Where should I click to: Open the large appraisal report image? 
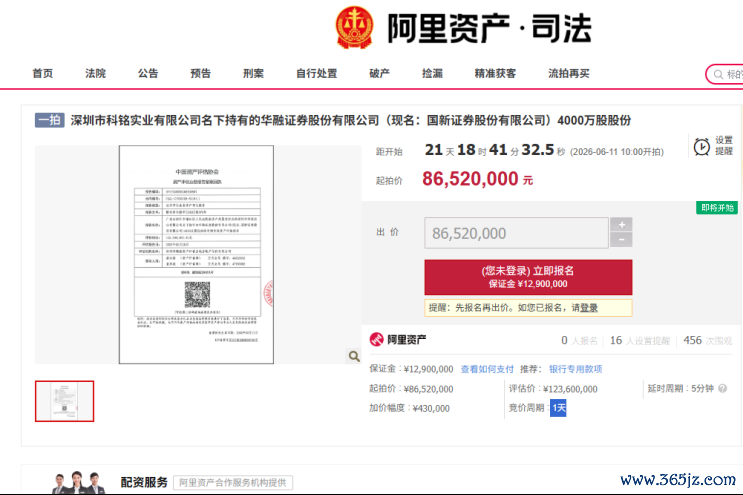pyautogui.click(x=196, y=254)
